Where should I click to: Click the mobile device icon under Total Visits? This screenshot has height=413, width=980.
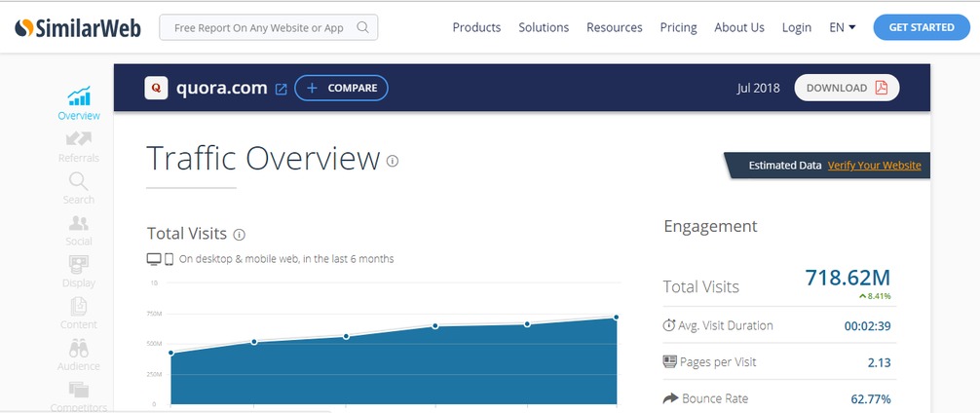(169, 259)
